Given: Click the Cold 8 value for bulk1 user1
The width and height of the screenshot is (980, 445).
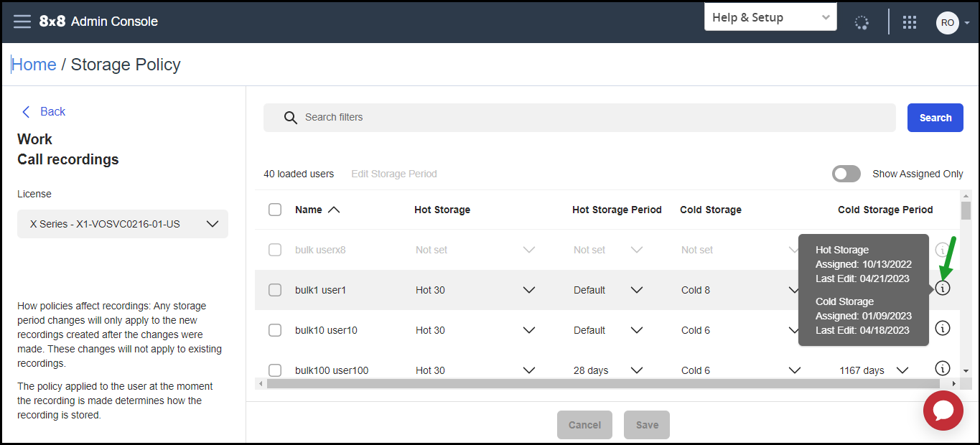Looking at the screenshot, I should pos(696,290).
